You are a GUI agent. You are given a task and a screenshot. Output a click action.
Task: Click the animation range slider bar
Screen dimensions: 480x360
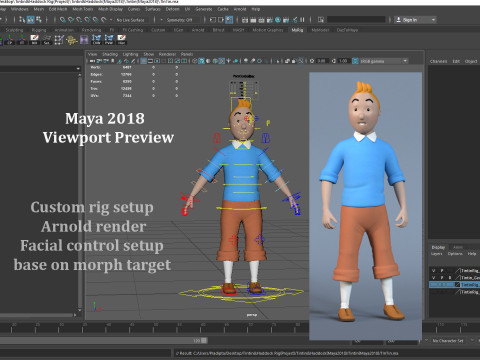(x=103, y=340)
